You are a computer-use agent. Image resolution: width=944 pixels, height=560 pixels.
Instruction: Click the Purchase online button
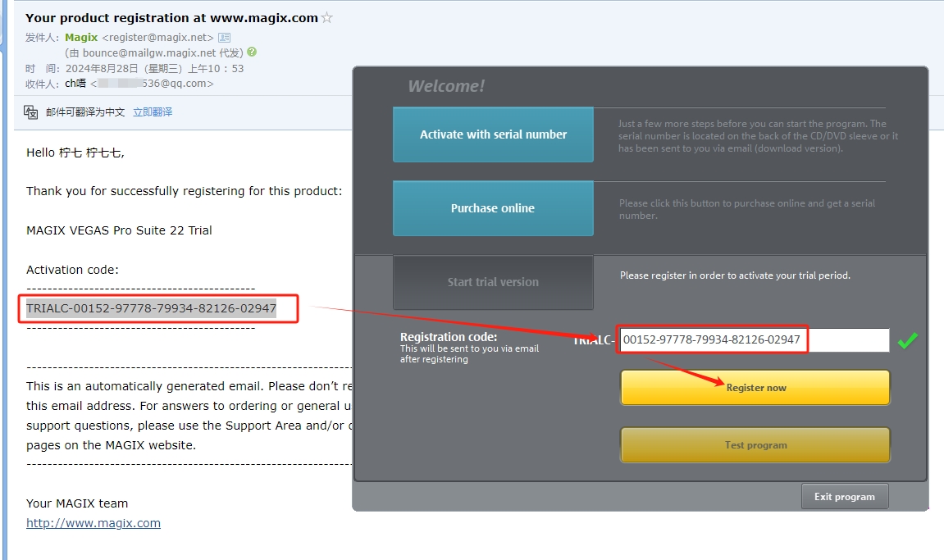pos(493,207)
